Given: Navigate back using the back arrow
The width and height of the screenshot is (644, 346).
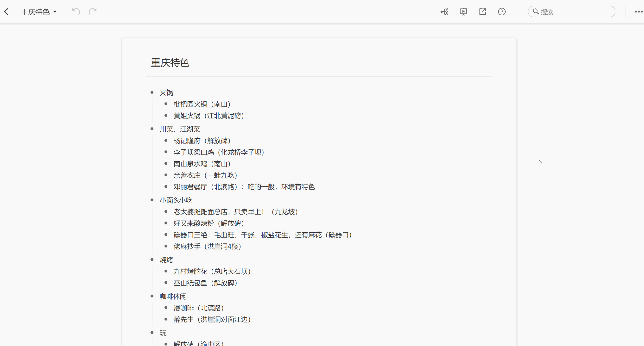Looking at the screenshot, I should (x=7, y=12).
